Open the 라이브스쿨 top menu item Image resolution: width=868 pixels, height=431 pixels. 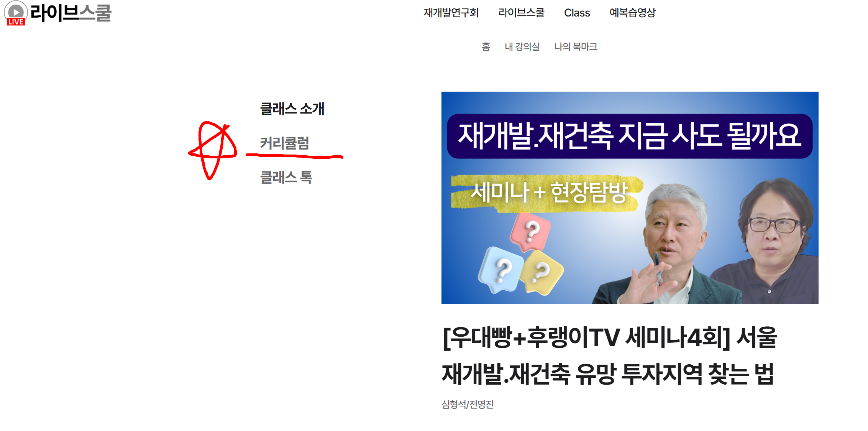521,13
